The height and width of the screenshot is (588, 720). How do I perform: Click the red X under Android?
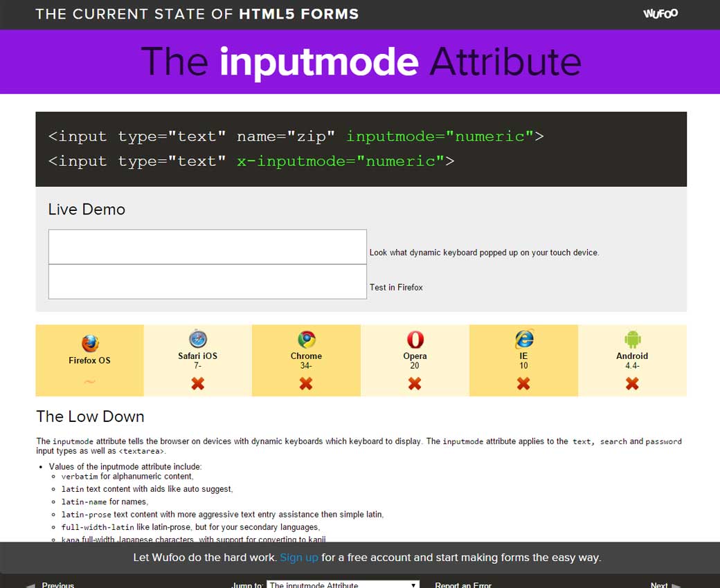pos(632,383)
